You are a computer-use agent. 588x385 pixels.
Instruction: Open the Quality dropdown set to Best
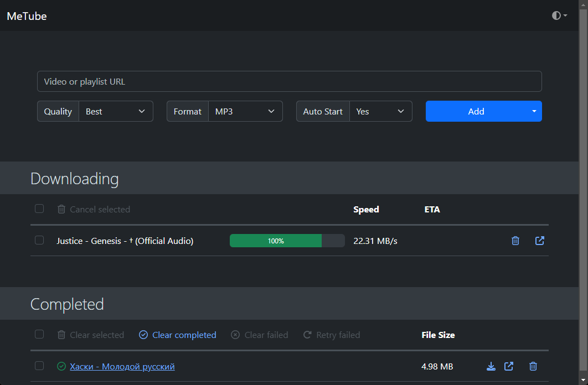coord(116,111)
